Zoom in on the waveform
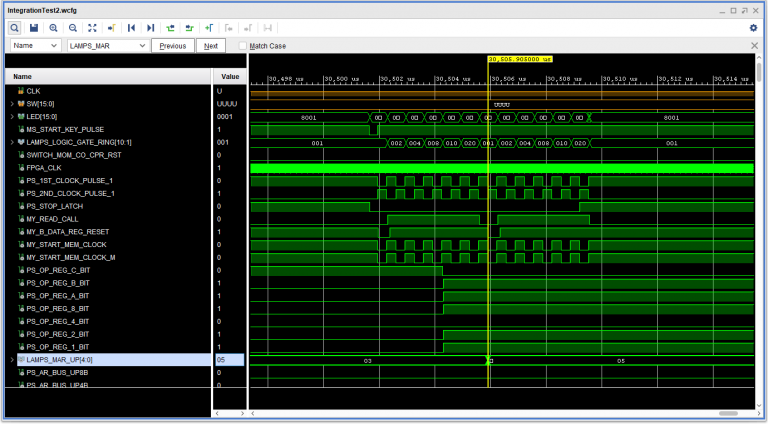Viewport: 768px width, 424px height. 53,28
